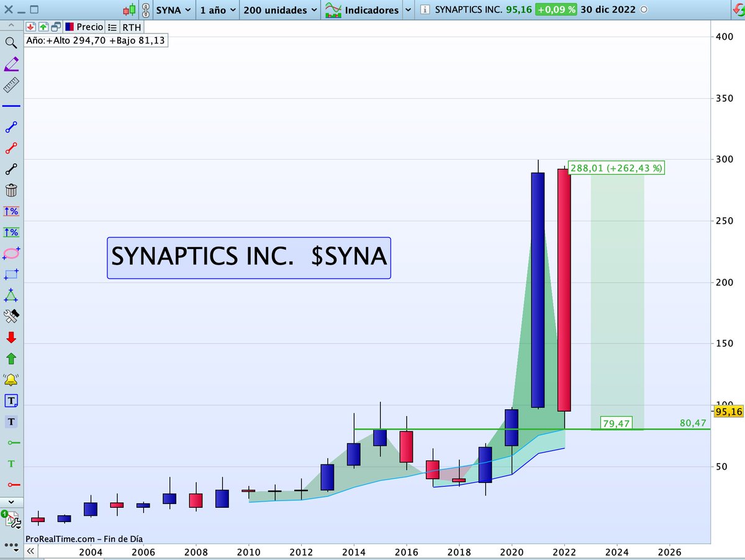Select the horizontal line tool
Viewport: 745px width, 560px height.
click(x=11, y=106)
